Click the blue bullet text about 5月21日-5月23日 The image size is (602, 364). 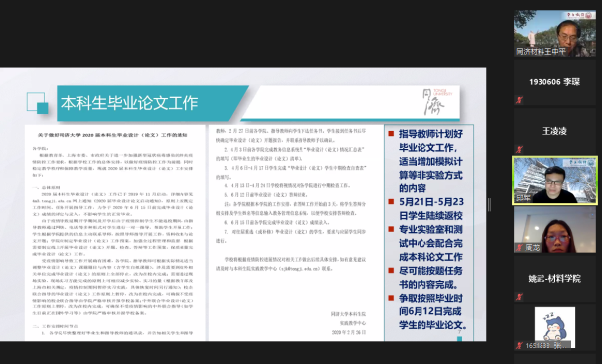point(430,209)
